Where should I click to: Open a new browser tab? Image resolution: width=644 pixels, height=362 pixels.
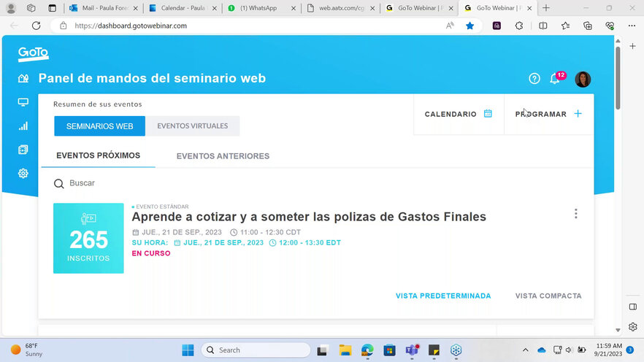pyautogui.click(x=546, y=8)
